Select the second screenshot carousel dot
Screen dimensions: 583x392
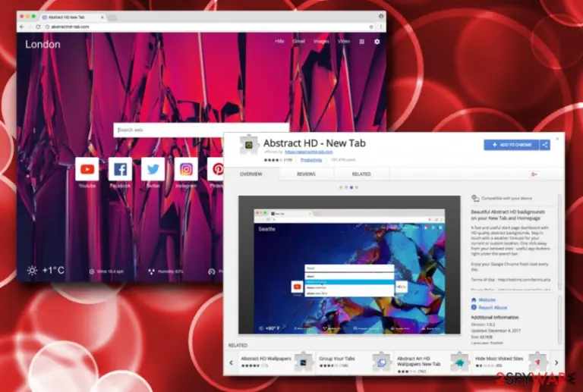point(346,187)
